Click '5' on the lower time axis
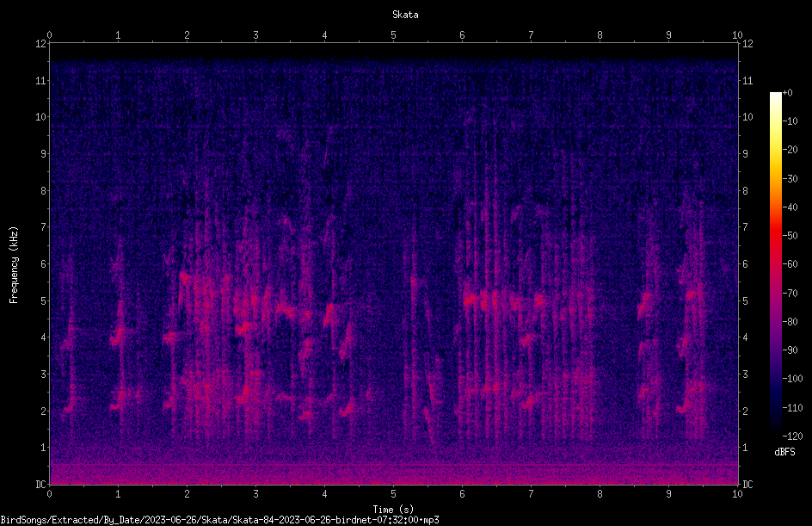 pyautogui.click(x=394, y=494)
